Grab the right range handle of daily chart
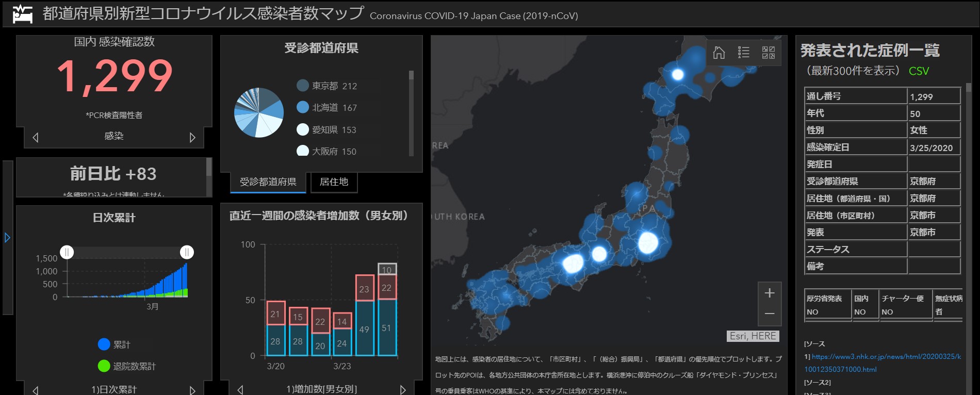 [187, 252]
